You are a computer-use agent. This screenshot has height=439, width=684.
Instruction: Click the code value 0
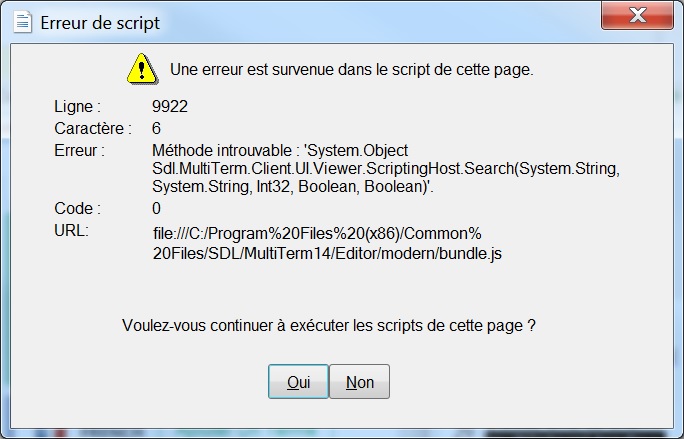[156, 208]
